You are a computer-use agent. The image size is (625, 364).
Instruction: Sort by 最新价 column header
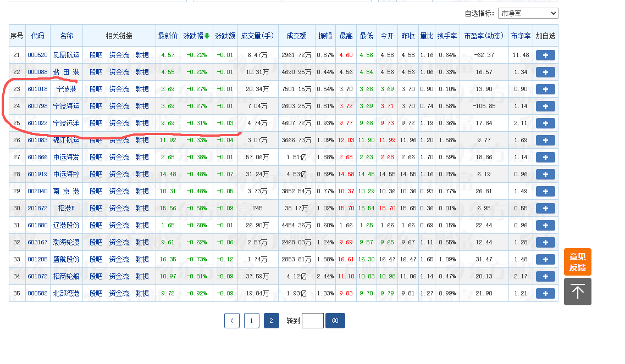[x=168, y=36]
